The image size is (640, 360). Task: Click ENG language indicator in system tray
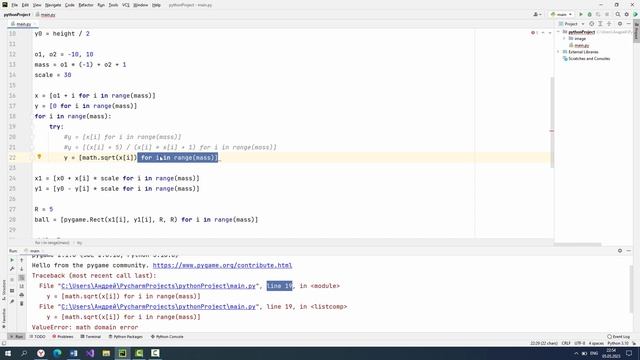(594, 353)
